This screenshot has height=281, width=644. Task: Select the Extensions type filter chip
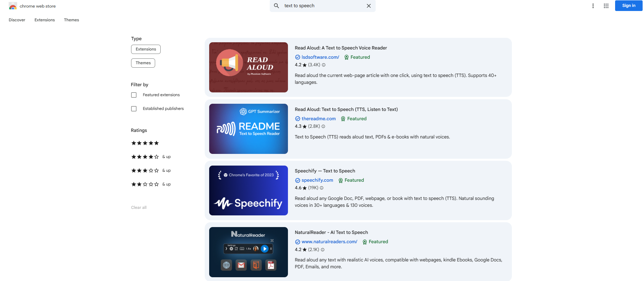(146, 49)
